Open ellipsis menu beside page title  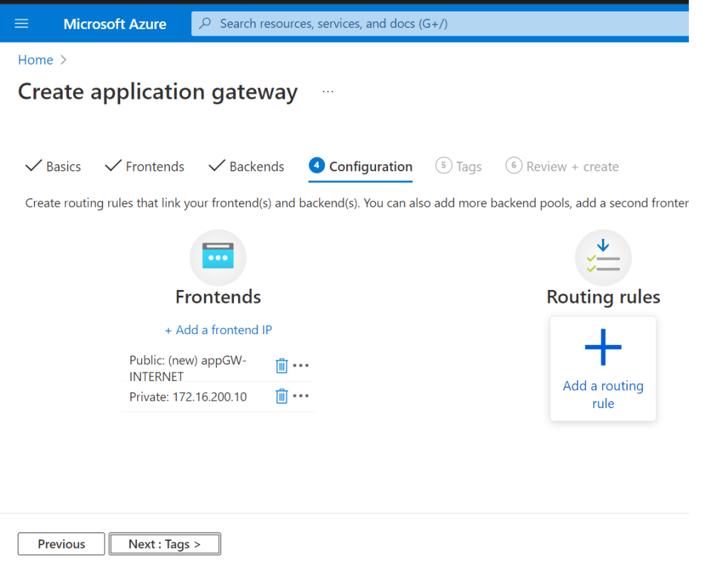point(328,92)
